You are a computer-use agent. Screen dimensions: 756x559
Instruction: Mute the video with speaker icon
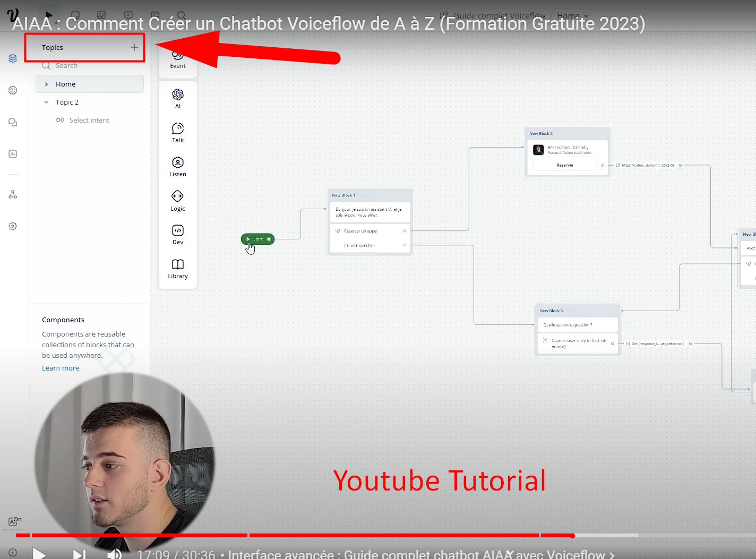pos(115,554)
